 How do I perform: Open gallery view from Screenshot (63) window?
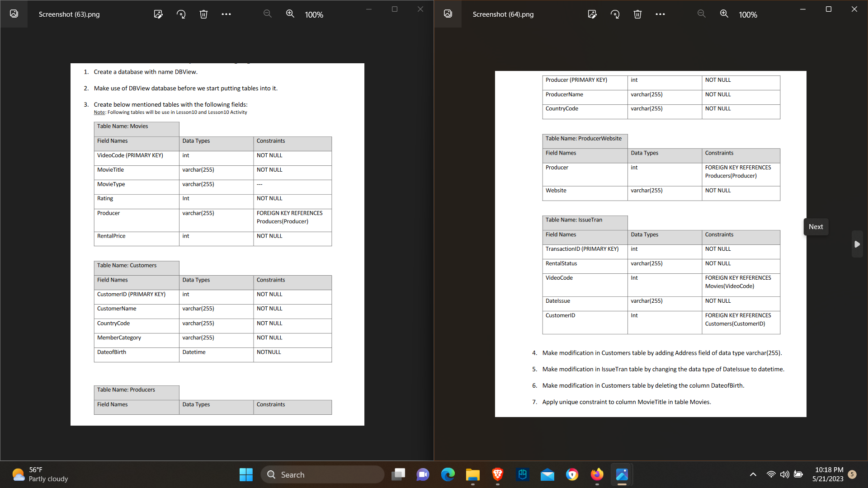click(14, 14)
